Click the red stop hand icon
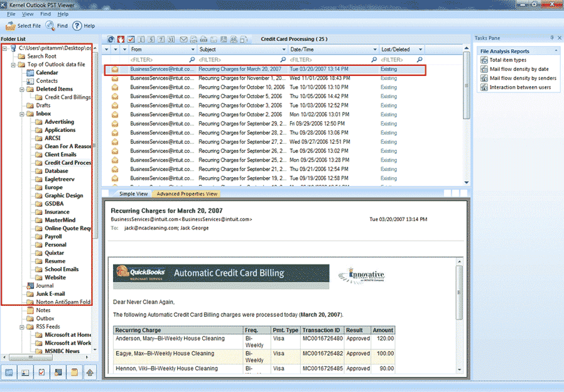This screenshot has width=564, height=392. pyautogui.click(x=121, y=39)
